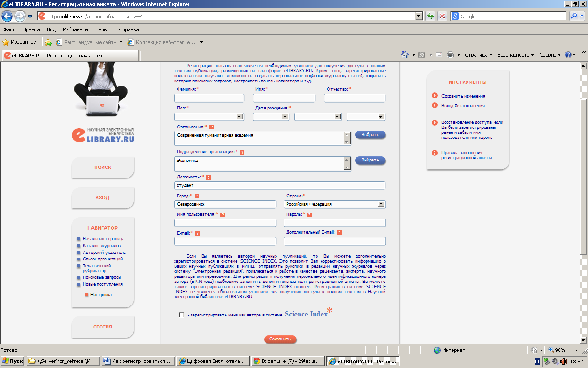Click eLIBRARY.RU logo in sidebar
This screenshot has height=368, width=588.
tap(102, 135)
